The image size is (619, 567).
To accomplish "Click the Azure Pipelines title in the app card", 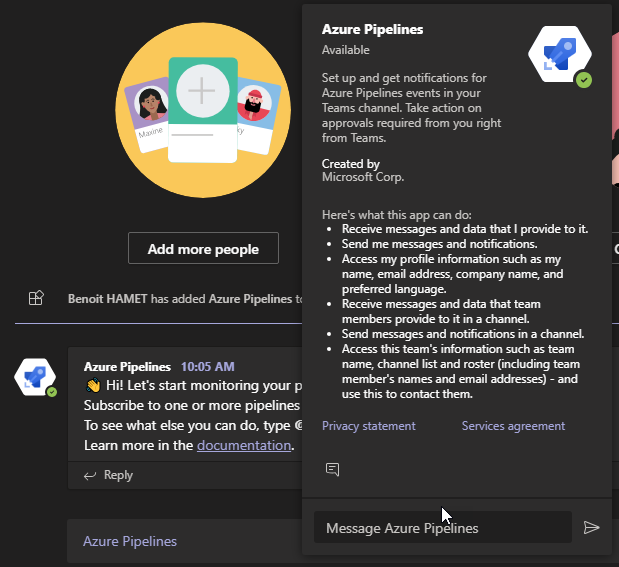I will tap(372, 29).
